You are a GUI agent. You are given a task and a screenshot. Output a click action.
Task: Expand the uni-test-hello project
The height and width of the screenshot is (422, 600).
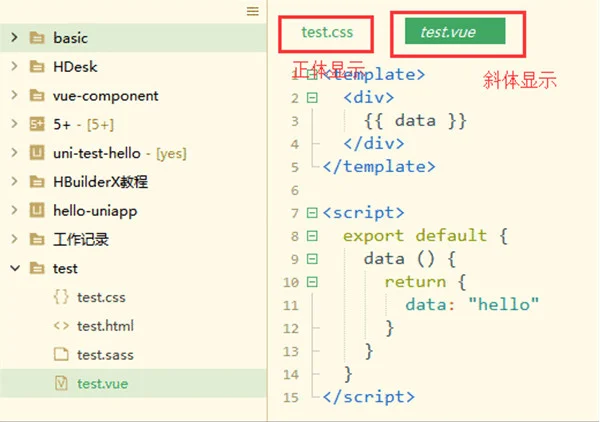(15, 153)
